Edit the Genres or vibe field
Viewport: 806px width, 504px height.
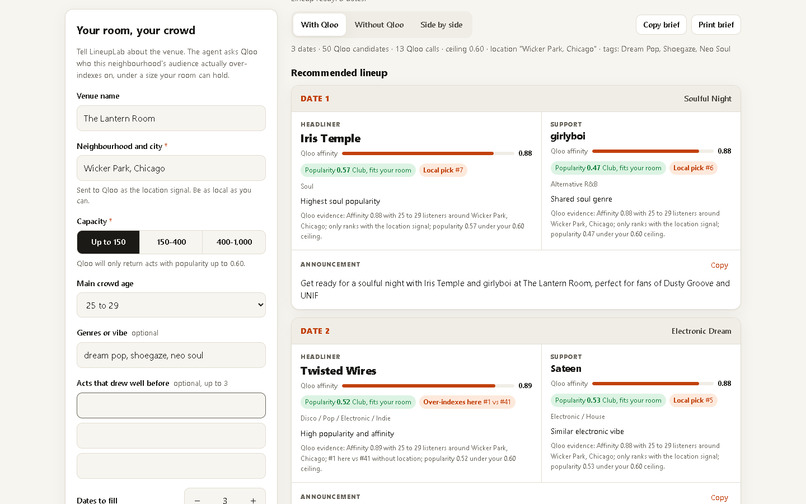click(x=171, y=355)
